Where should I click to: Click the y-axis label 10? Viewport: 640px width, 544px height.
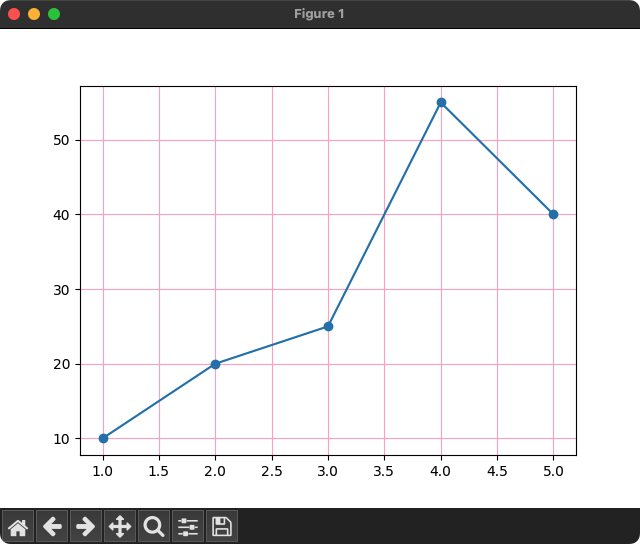pyautogui.click(x=61, y=439)
